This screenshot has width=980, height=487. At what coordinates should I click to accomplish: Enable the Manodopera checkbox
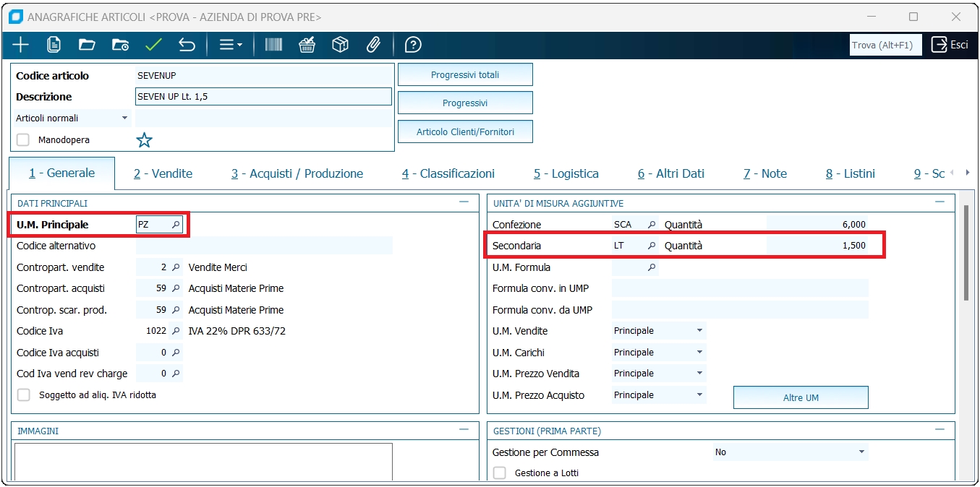(x=23, y=140)
